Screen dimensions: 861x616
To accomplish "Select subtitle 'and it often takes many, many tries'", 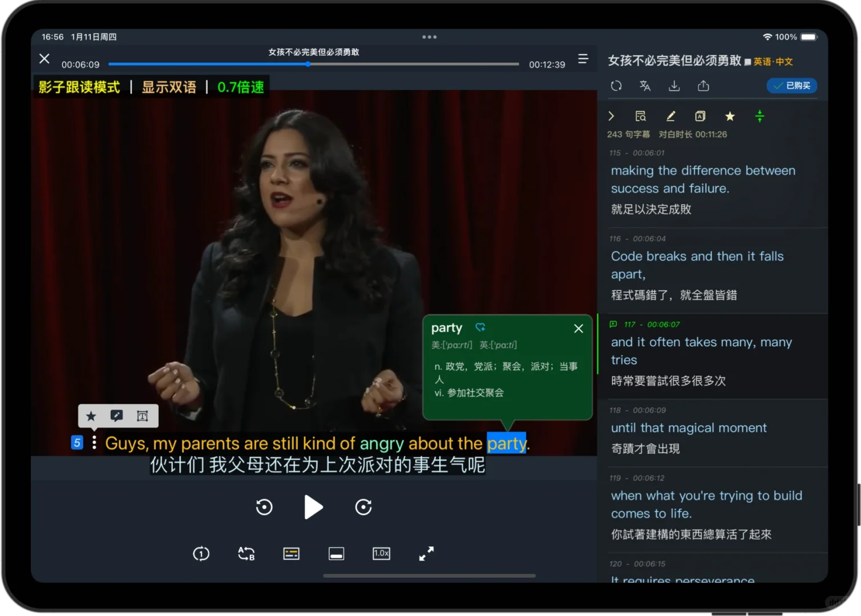I will (701, 351).
